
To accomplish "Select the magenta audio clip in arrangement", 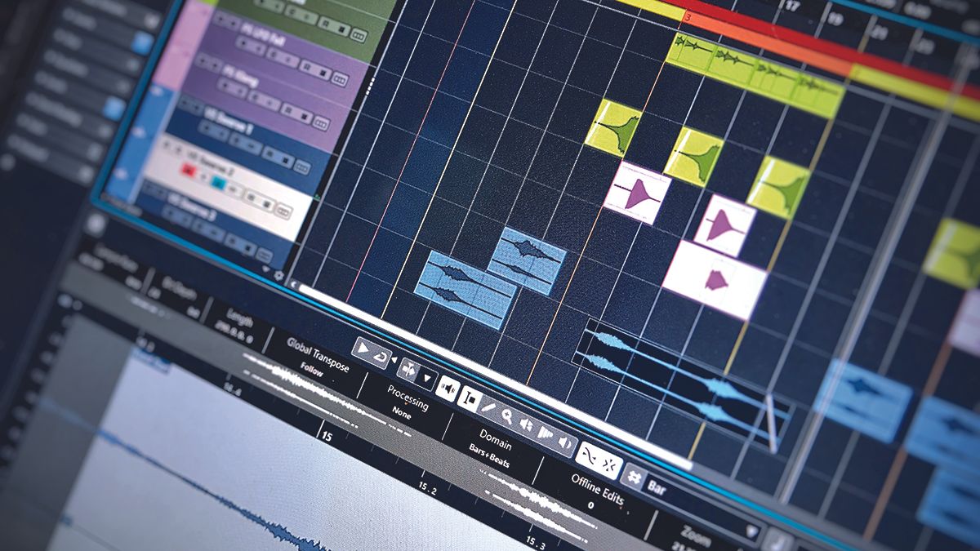I will click(x=637, y=193).
